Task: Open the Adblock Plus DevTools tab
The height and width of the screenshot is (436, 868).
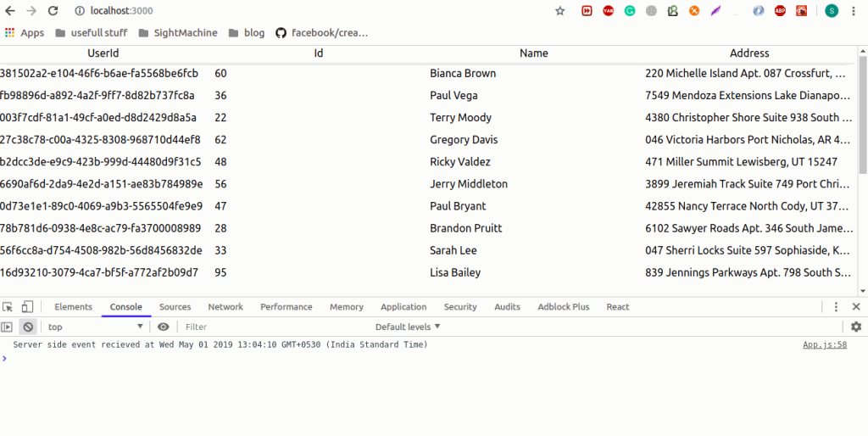Action: 564,307
